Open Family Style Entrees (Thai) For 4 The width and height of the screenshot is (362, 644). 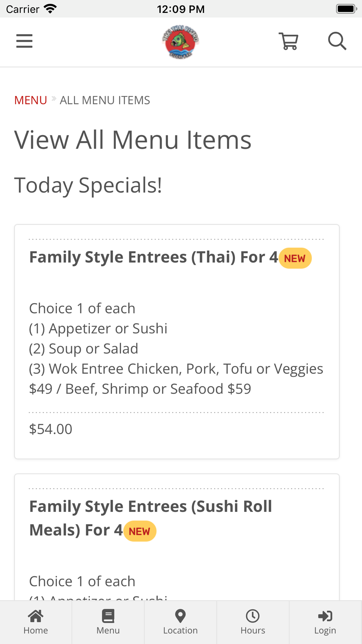153,257
